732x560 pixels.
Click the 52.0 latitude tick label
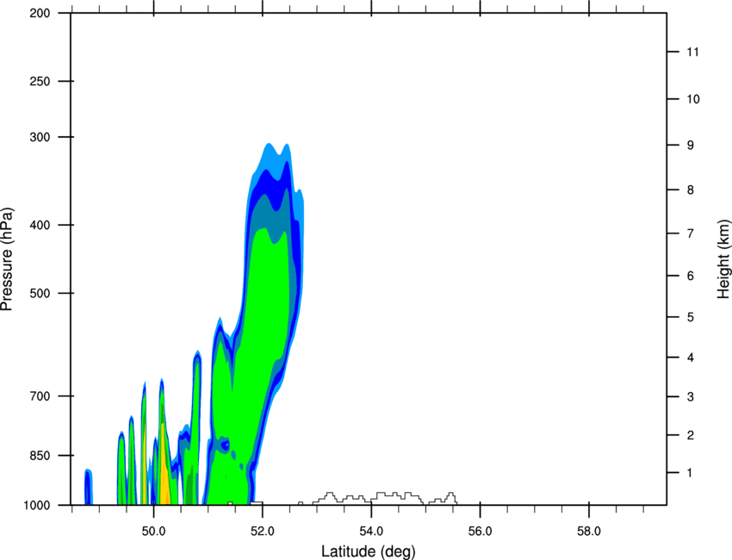[263, 532]
